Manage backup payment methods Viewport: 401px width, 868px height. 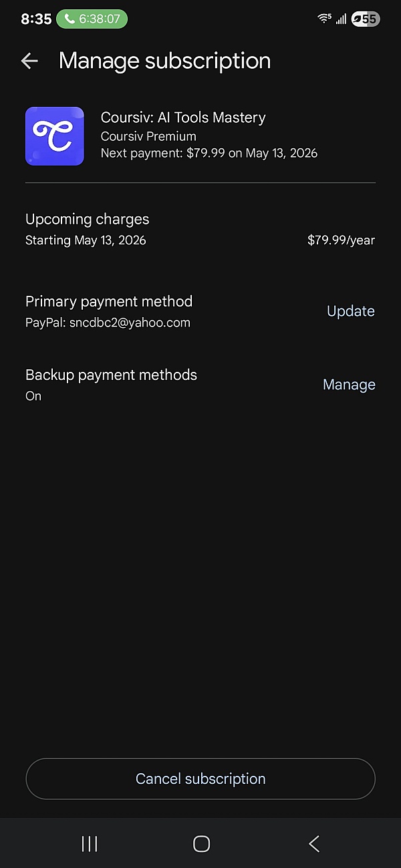349,385
